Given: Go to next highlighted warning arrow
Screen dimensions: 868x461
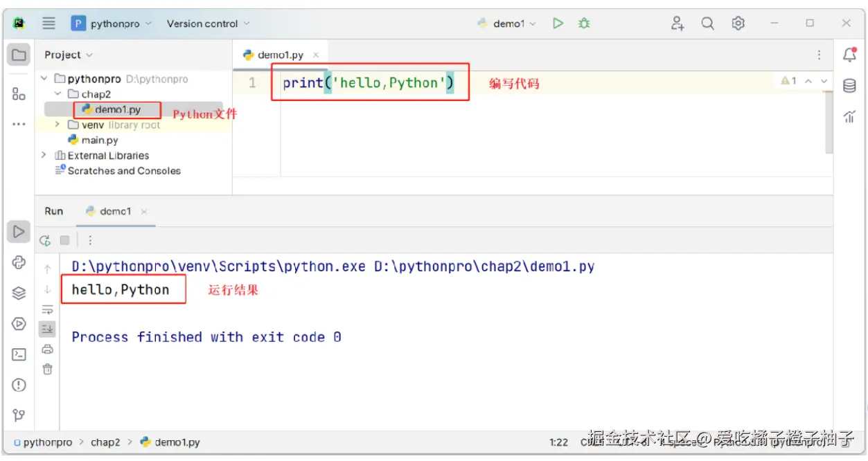Looking at the screenshot, I should tap(824, 81).
